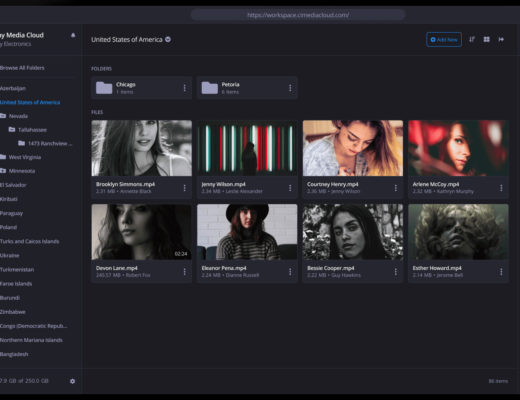The height and width of the screenshot is (400, 520).
Task: Click the sort order icon
Action: [x=472, y=39]
